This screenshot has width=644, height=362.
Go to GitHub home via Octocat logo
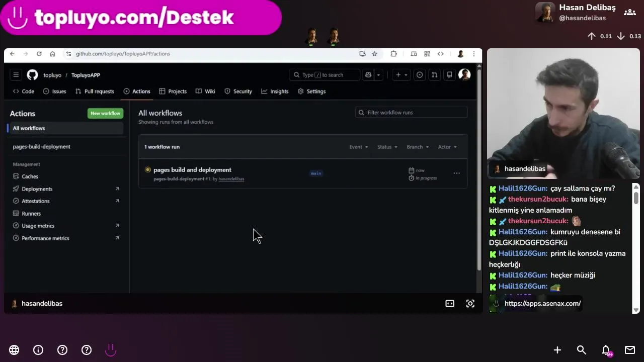[x=32, y=75]
